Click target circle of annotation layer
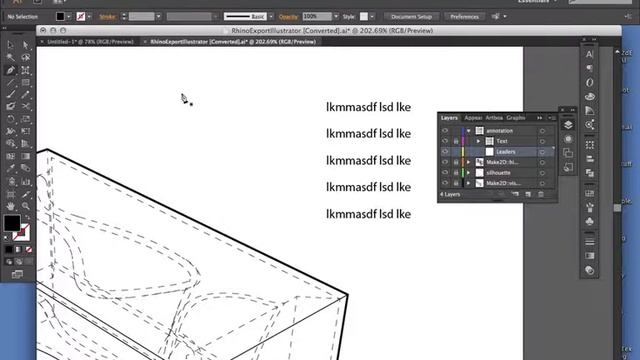The width and height of the screenshot is (640, 360). (542, 131)
